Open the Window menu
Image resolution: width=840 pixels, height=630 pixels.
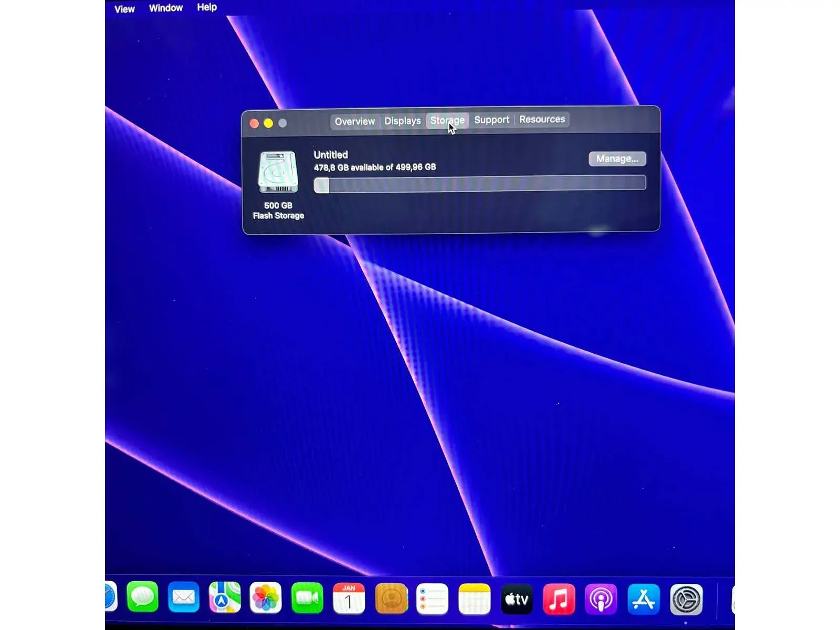[x=166, y=8]
